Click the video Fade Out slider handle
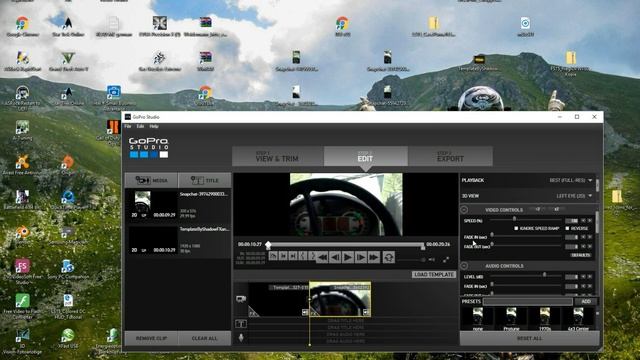640x360 pixels. coord(492,245)
